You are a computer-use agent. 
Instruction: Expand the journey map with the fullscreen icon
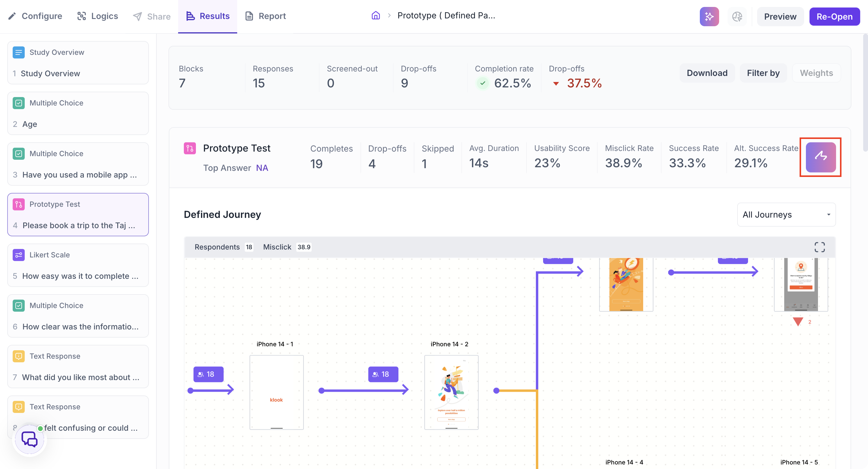coord(819,247)
